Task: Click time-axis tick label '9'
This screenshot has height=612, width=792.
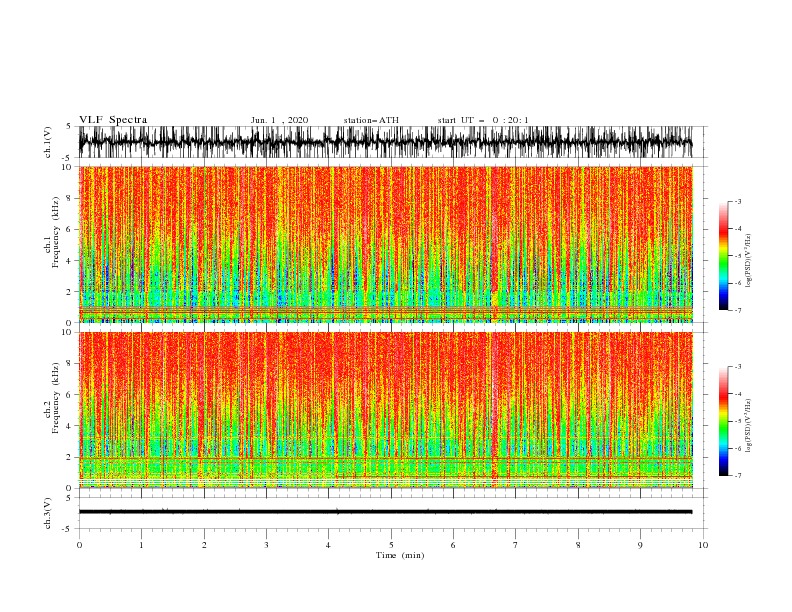Action: [640, 545]
